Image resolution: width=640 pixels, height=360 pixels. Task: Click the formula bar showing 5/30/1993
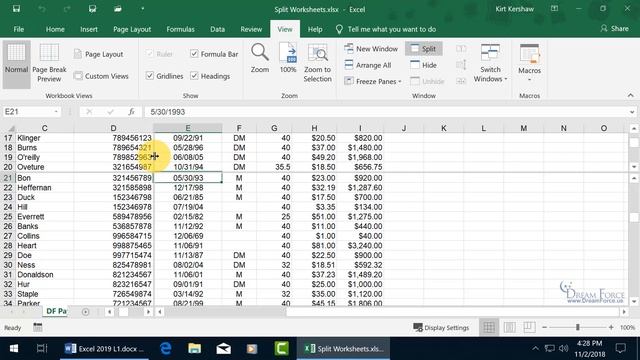(386, 112)
